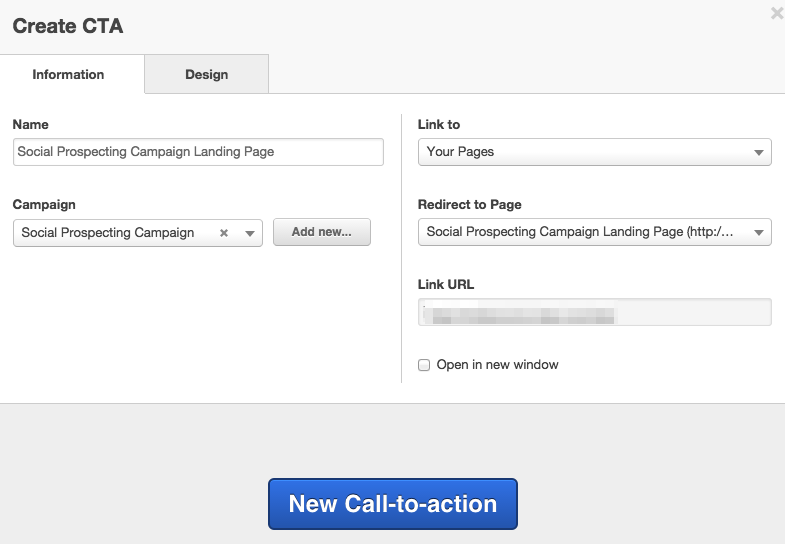
Task: Switch to the Design tab
Action: pos(206,74)
